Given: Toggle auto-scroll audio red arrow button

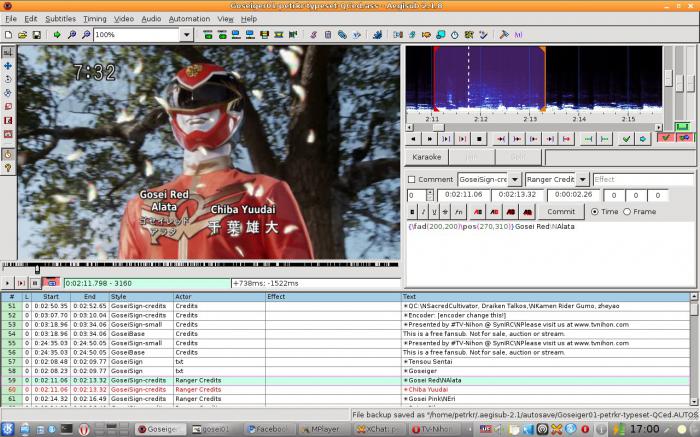Looking at the screenshot, I should click(x=684, y=138).
